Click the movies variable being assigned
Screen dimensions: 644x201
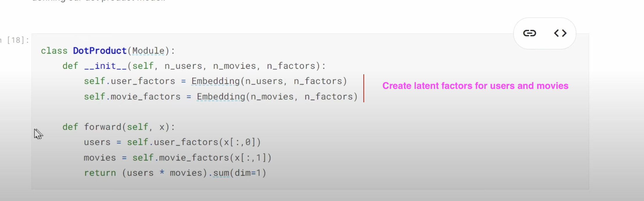pyautogui.click(x=100, y=158)
